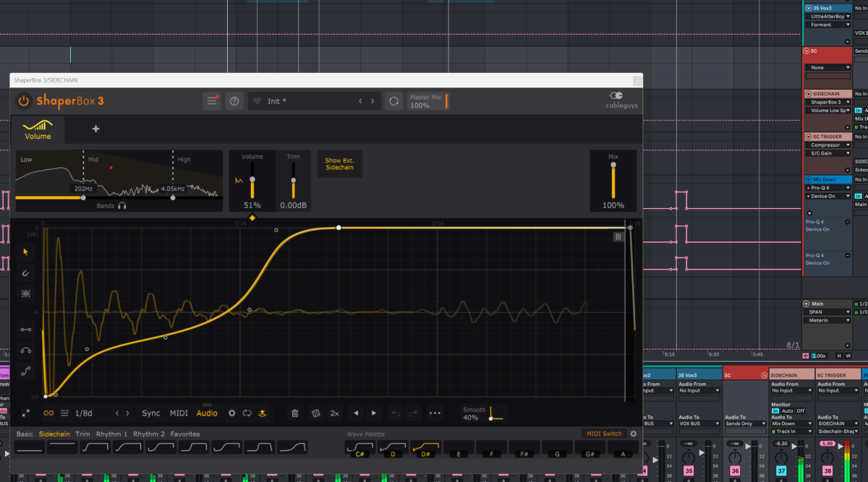Viewport: 868px width, 482px height.
Task: Open the Compressor device dropdown
Action: 828,145
